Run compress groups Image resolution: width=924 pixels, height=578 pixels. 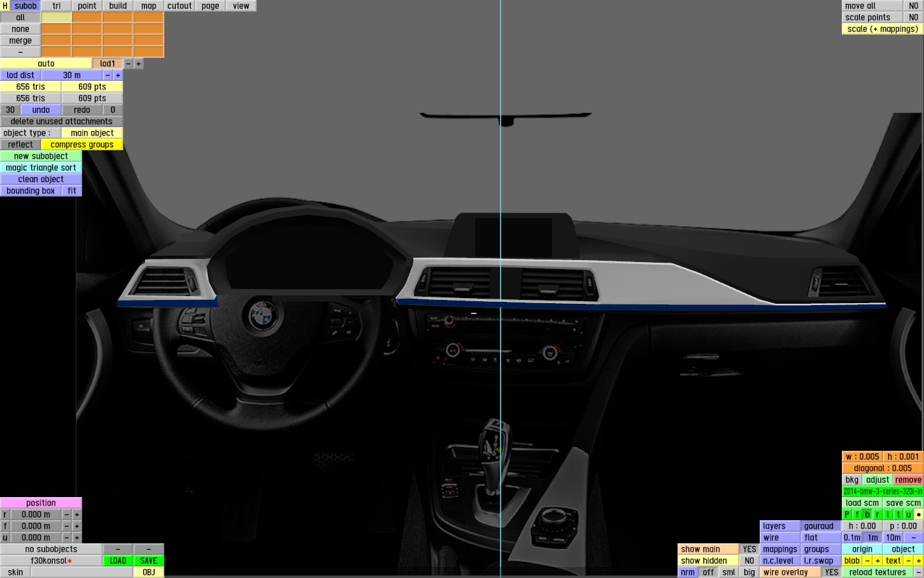pos(82,144)
